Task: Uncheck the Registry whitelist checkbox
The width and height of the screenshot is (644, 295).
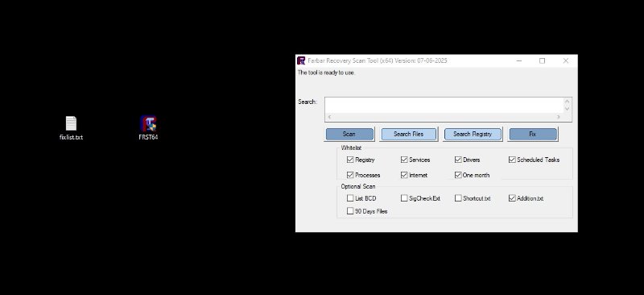Action: point(350,160)
